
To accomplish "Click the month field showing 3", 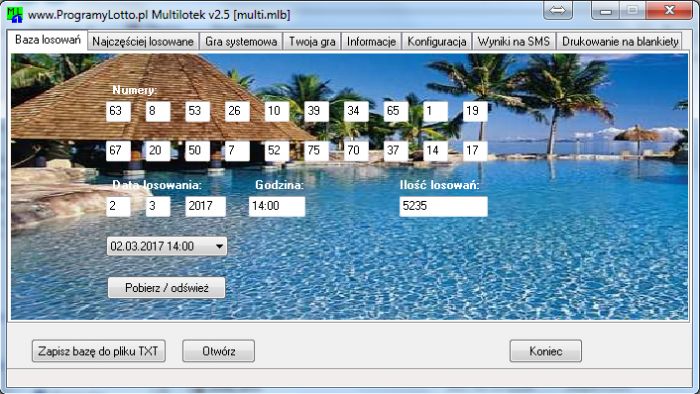I will click(158, 207).
